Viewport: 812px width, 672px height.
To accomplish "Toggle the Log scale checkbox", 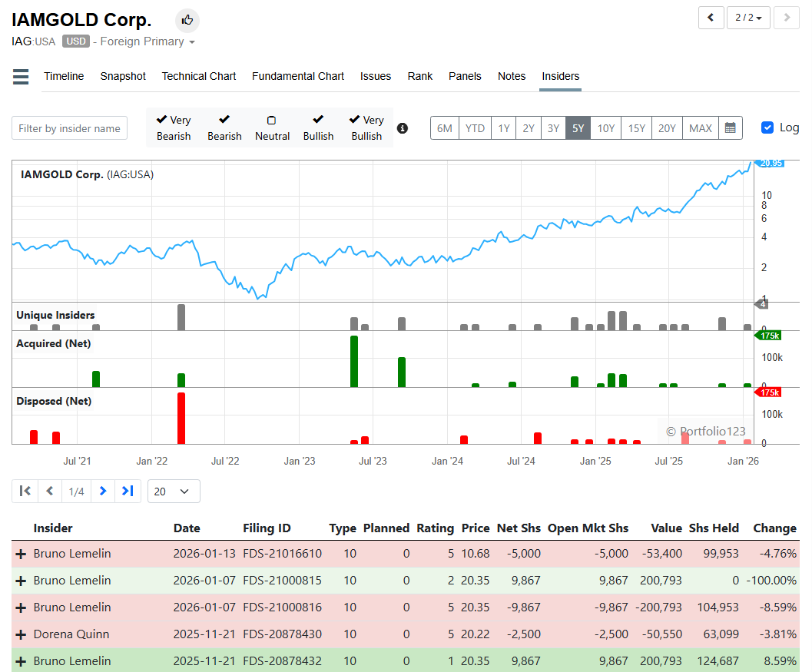I will (767, 127).
